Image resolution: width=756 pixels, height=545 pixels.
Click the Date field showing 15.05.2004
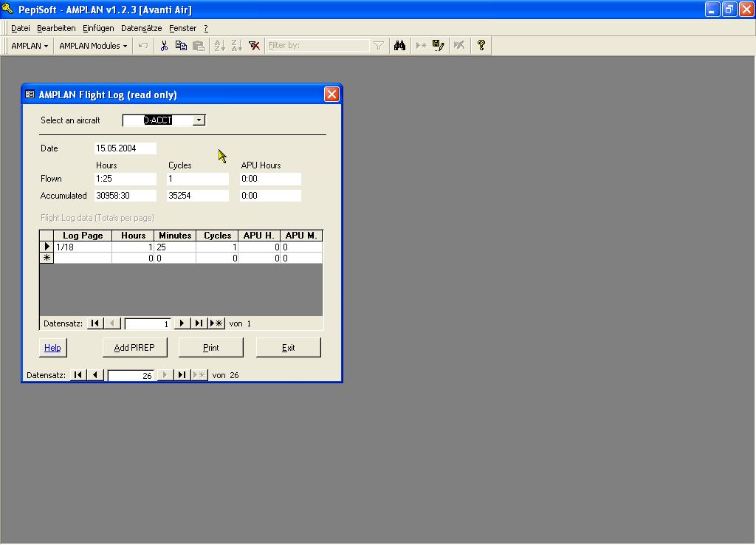click(125, 148)
